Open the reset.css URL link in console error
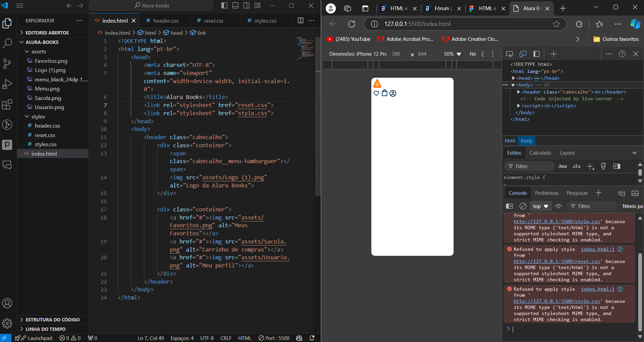Viewport: 644px width, 342px height. [557, 261]
